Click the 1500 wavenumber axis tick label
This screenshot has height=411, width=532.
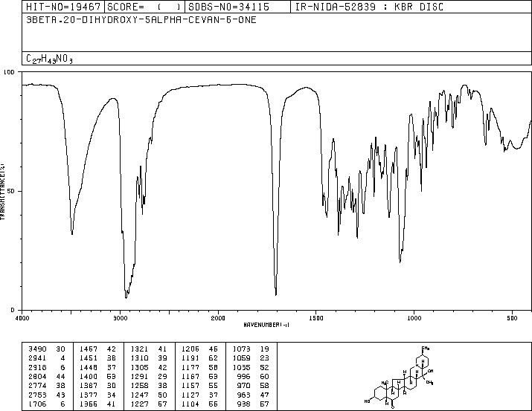tap(316, 318)
